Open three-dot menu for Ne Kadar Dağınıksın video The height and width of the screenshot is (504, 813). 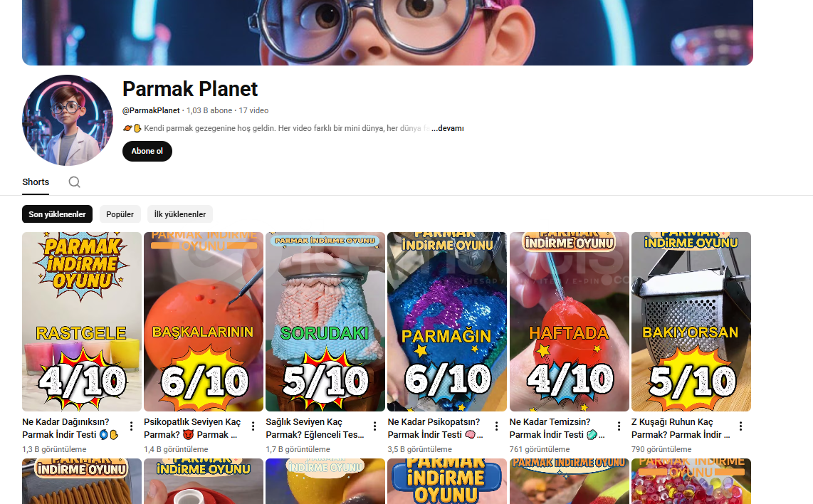click(x=131, y=426)
